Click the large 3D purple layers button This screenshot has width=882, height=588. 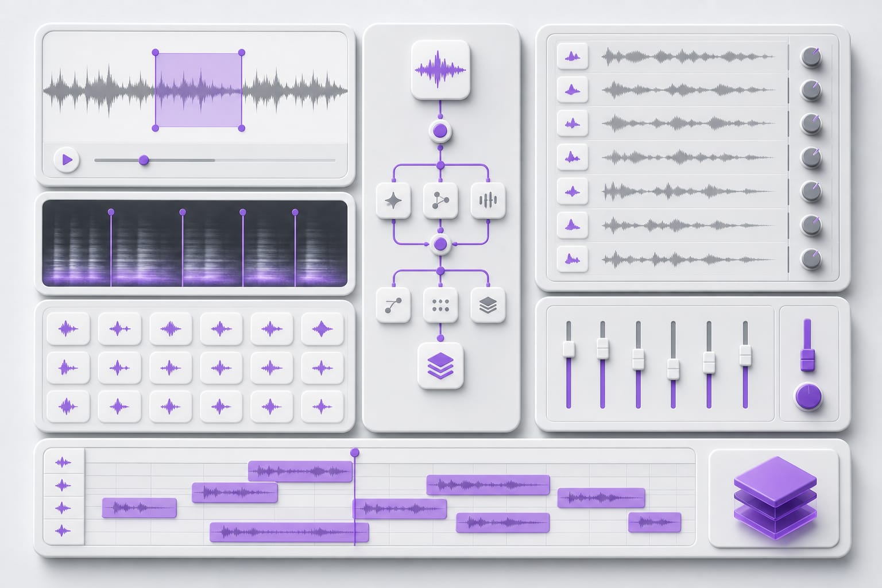coord(775,498)
